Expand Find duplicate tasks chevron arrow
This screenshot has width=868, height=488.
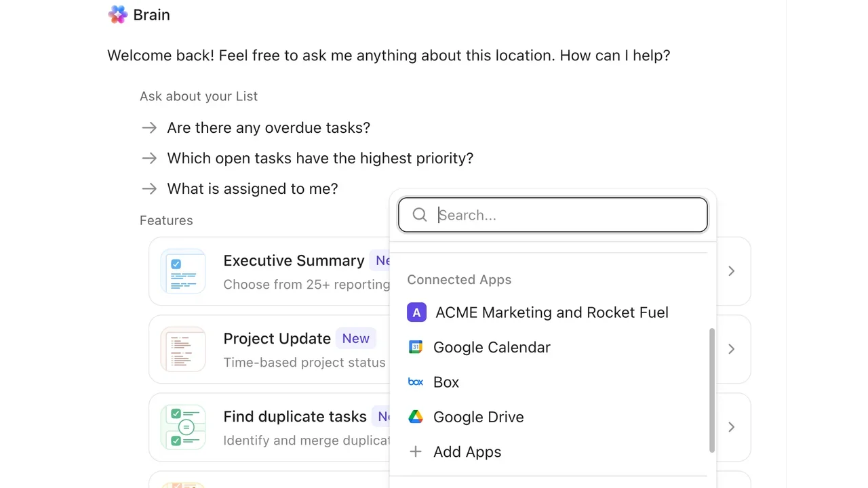pos(731,427)
